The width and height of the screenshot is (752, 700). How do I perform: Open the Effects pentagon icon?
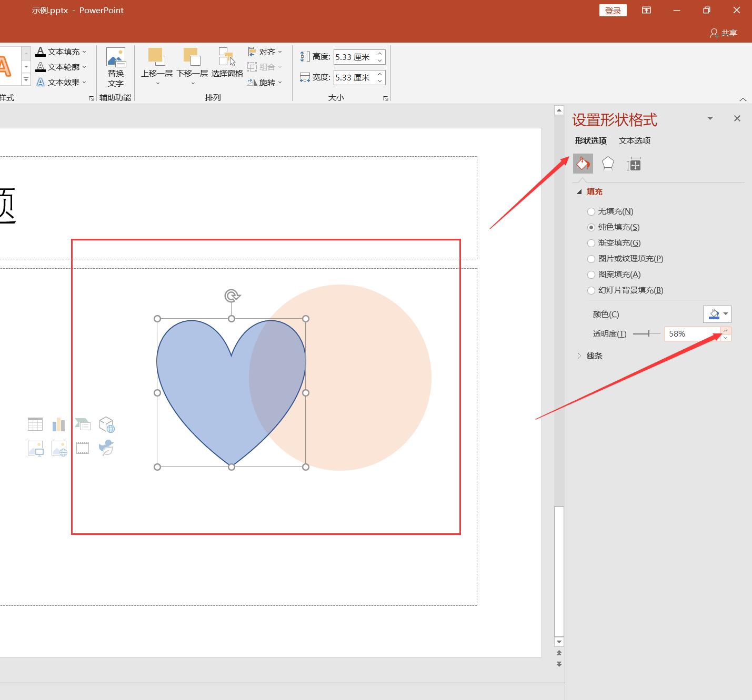608,164
